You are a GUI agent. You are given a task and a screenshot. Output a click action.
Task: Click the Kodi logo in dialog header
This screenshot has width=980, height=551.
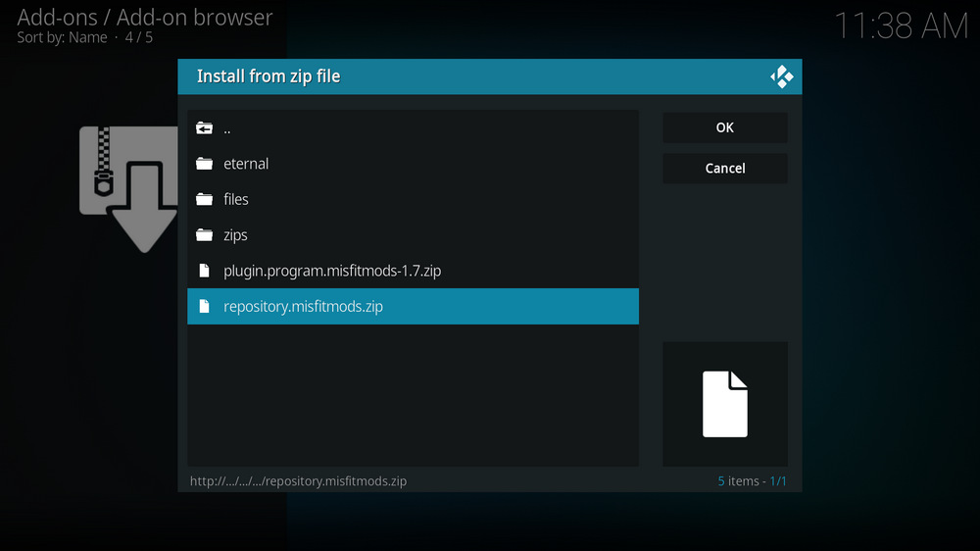781,76
